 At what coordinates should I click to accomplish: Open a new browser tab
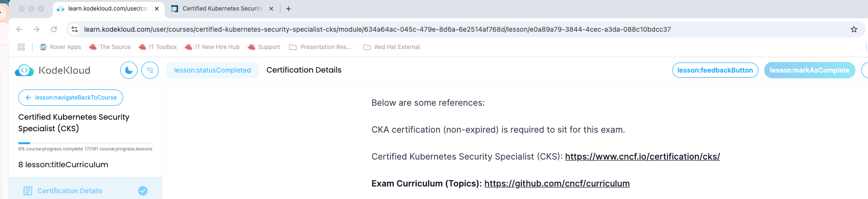(x=289, y=9)
